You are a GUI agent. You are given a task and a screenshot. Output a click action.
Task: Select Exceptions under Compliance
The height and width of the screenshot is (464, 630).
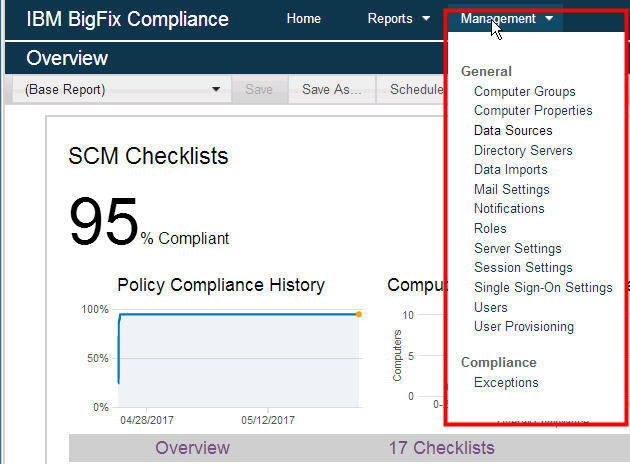(506, 383)
